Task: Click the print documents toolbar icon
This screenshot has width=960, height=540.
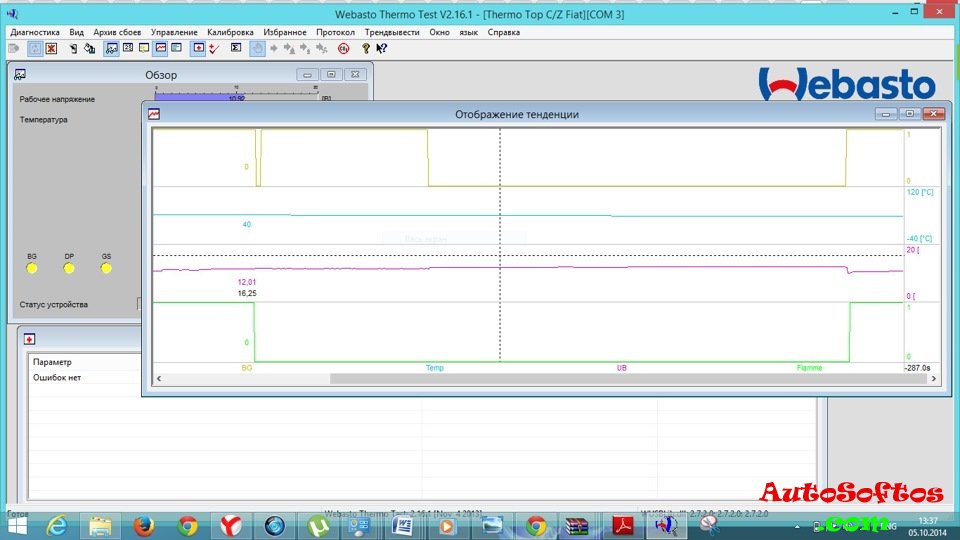Action: point(89,48)
